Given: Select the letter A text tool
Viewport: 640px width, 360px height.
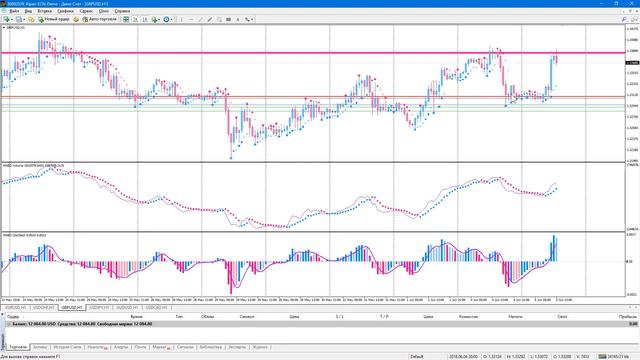Looking at the screenshot, I should tap(238, 19).
